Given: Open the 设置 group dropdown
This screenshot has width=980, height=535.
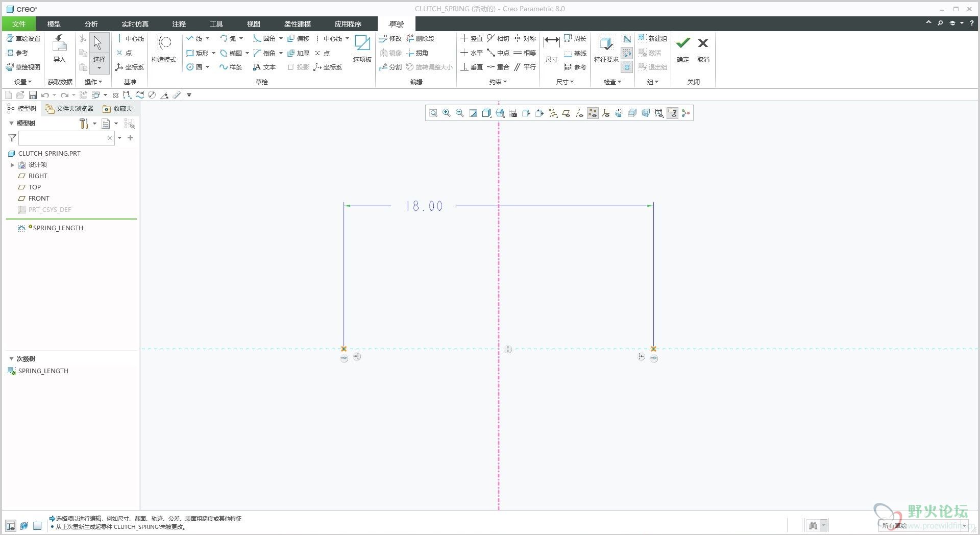Looking at the screenshot, I should tap(23, 82).
